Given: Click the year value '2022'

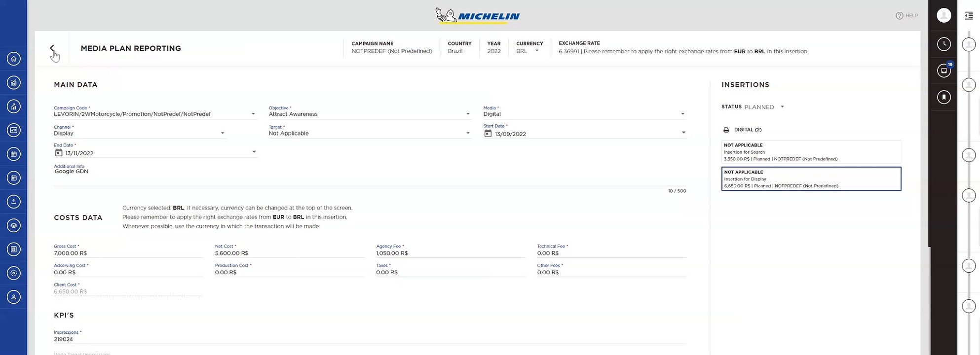Looking at the screenshot, I should pyautogui.click(x=494, y=51).
